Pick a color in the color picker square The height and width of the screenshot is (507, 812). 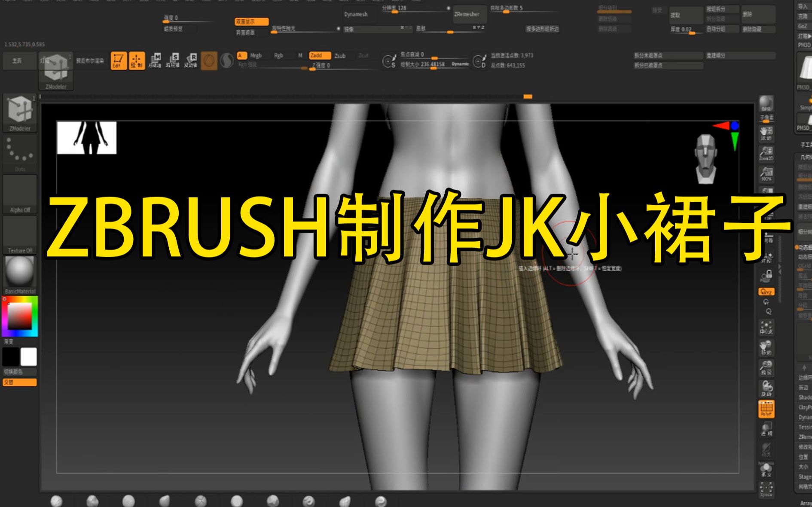click(x=19, y=316)
